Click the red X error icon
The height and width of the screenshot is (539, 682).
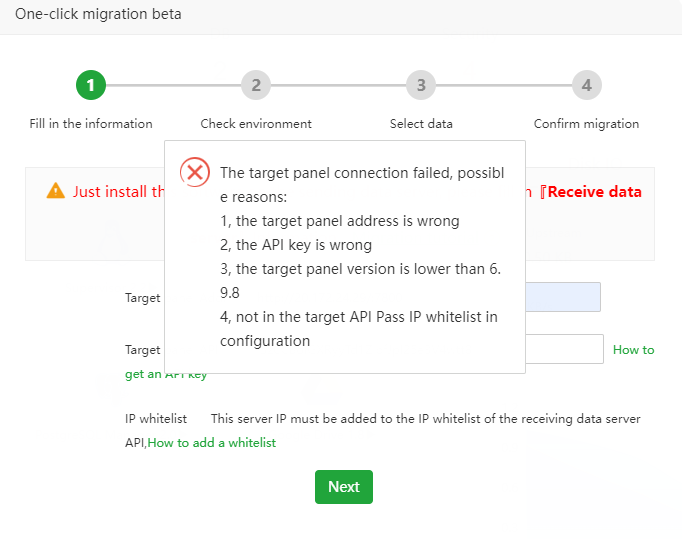[x=195, y=172]
